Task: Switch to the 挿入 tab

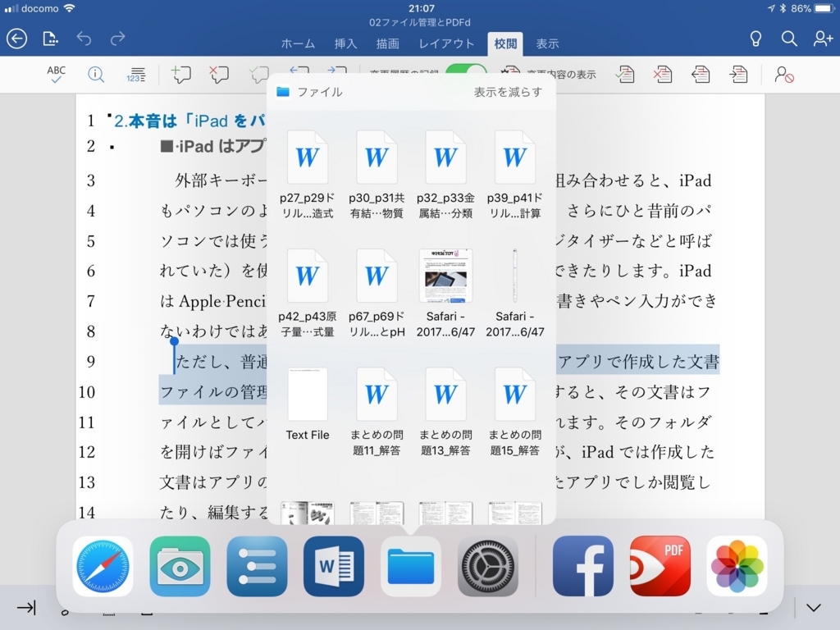Action: coord(345,44)
